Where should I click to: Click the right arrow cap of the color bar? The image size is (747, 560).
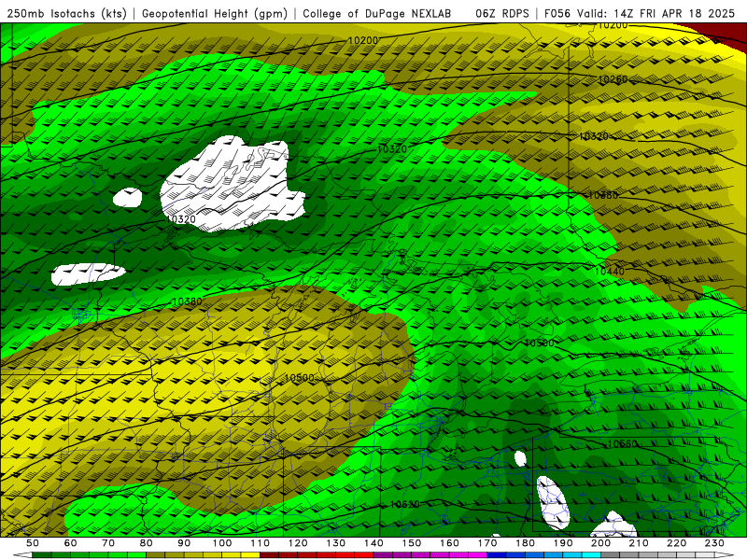pos(724,555)
